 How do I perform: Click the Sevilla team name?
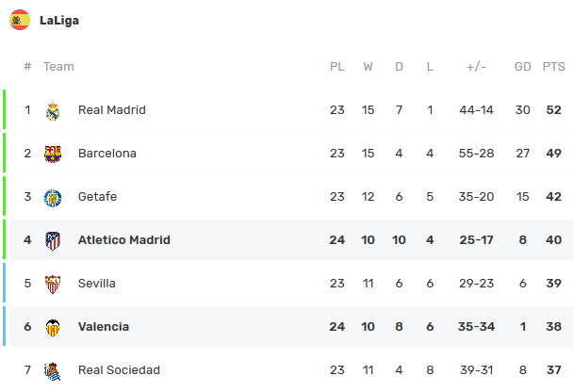(97, 284)
